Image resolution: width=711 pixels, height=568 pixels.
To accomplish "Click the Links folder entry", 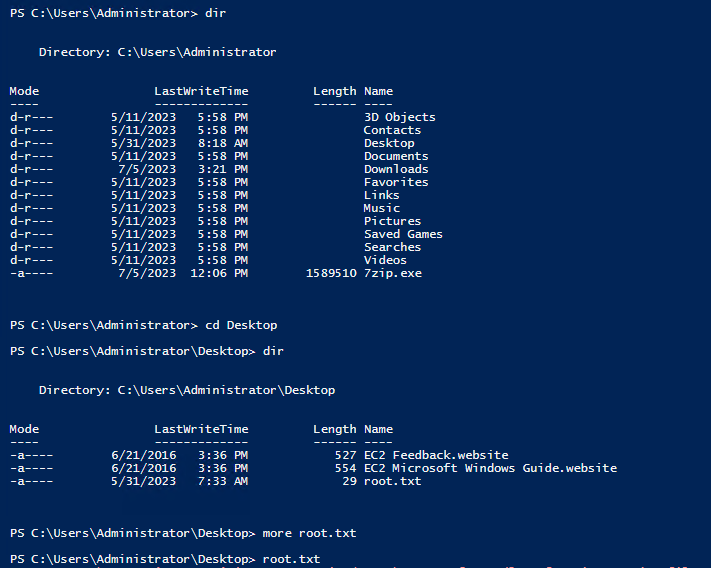I will 381,195.
